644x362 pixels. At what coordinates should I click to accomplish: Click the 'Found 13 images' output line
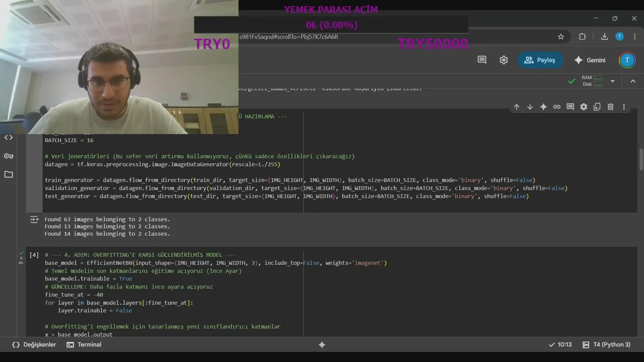(107, 226)
